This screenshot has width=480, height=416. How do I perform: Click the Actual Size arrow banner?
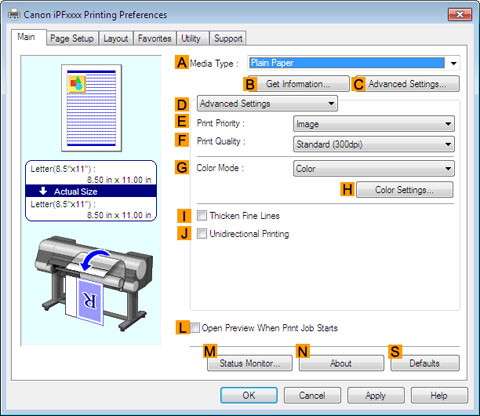(91, 191)
